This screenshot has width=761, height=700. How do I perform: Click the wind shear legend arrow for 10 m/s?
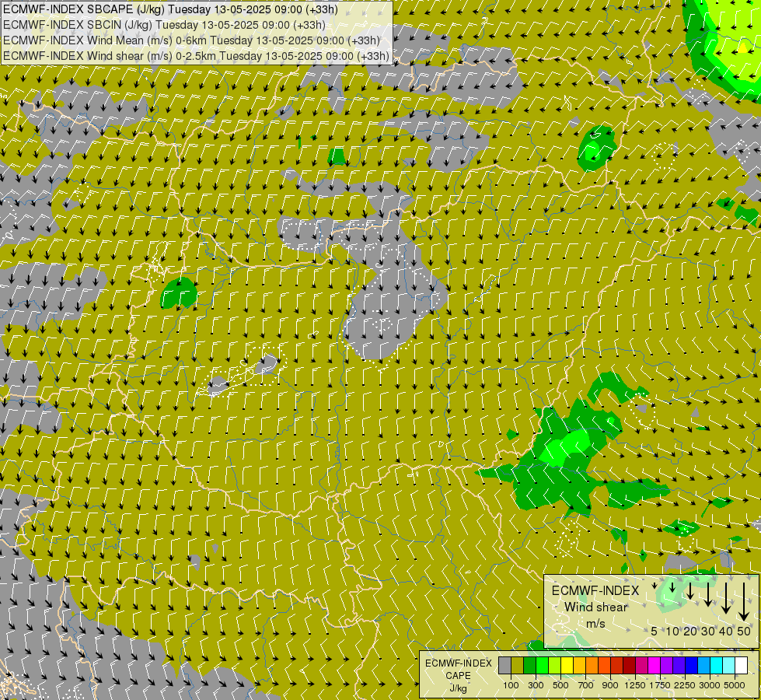[672, 587]
